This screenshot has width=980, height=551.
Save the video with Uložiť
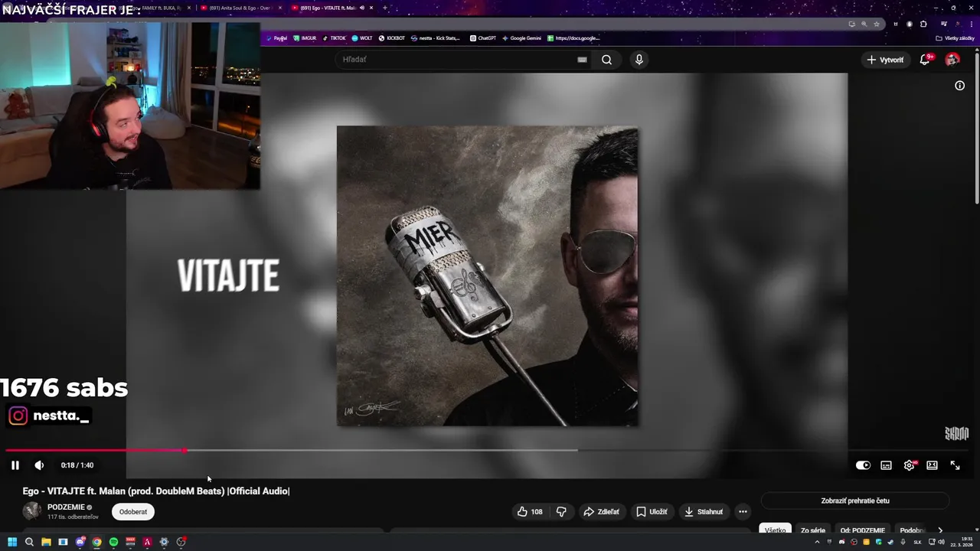click(652, 512)
